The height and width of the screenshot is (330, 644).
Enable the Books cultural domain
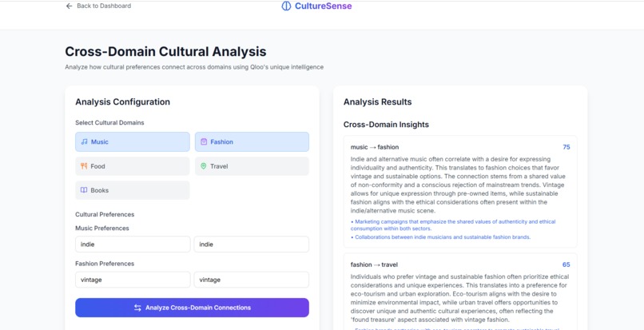click(133, 190)
